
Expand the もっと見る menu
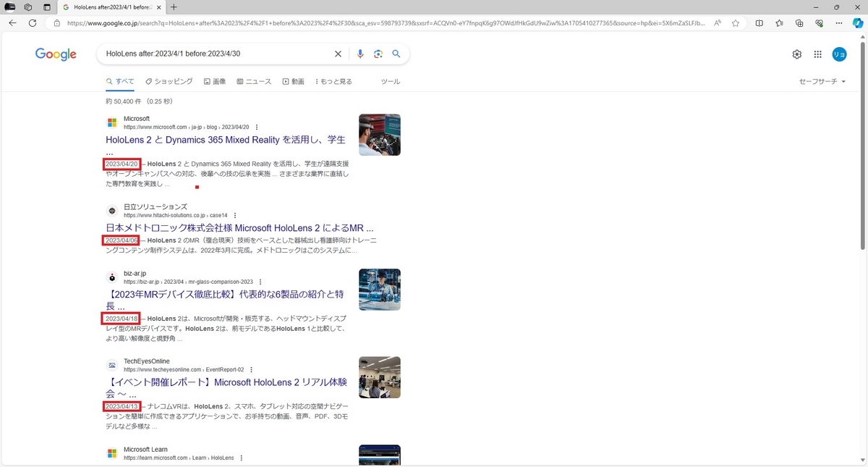click(x=333, y=82)
